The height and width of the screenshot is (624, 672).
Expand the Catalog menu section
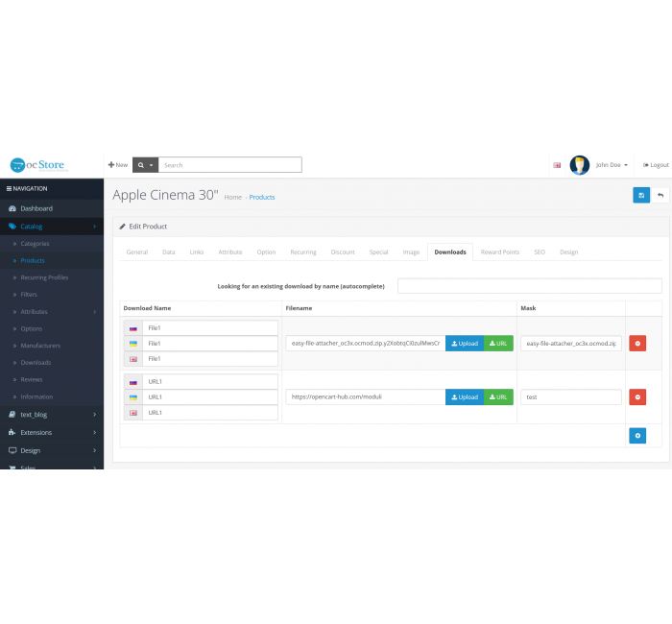point(52,227)
